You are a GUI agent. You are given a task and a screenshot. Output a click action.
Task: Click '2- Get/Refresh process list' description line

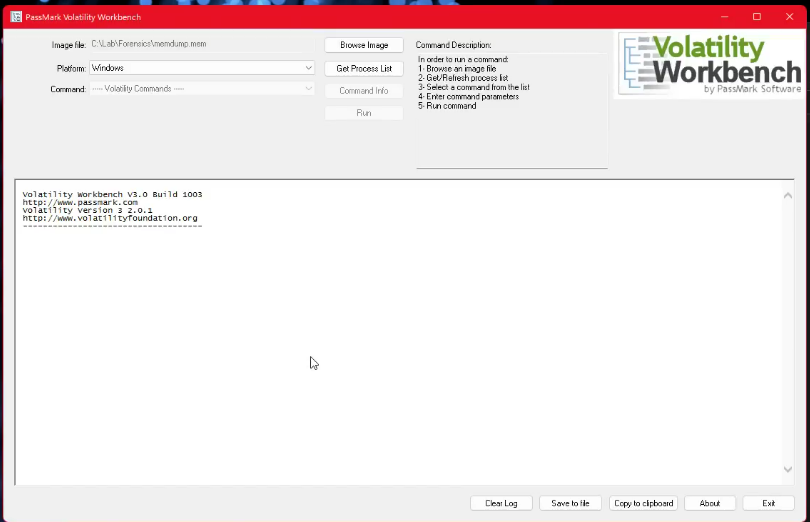click(x=463, y=78)
